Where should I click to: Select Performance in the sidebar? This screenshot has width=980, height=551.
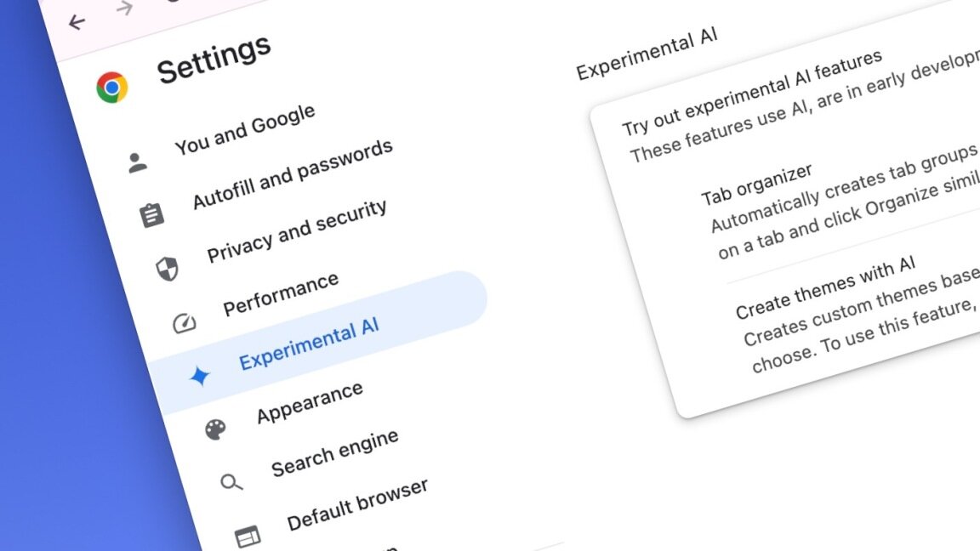[281, 294]
